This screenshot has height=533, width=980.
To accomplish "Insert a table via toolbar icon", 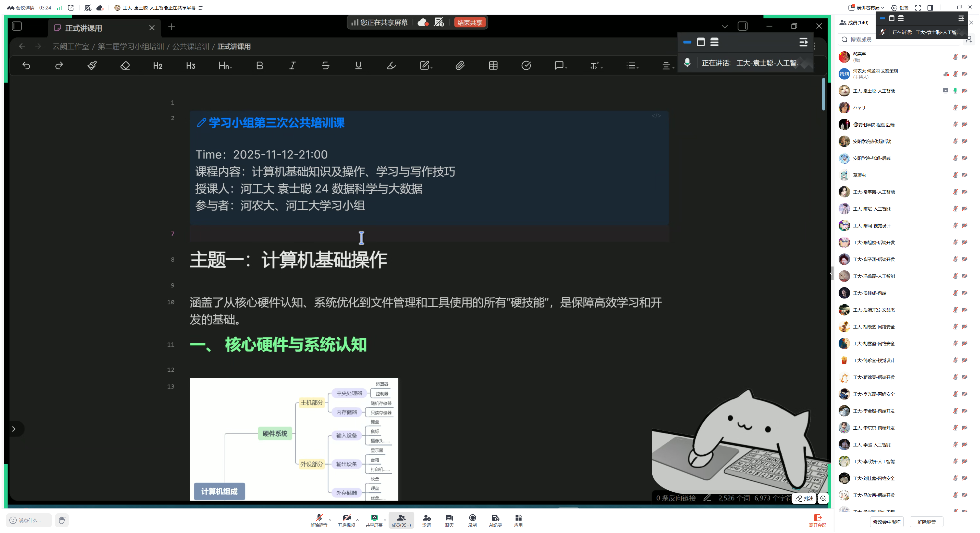I will click(493, 65).
